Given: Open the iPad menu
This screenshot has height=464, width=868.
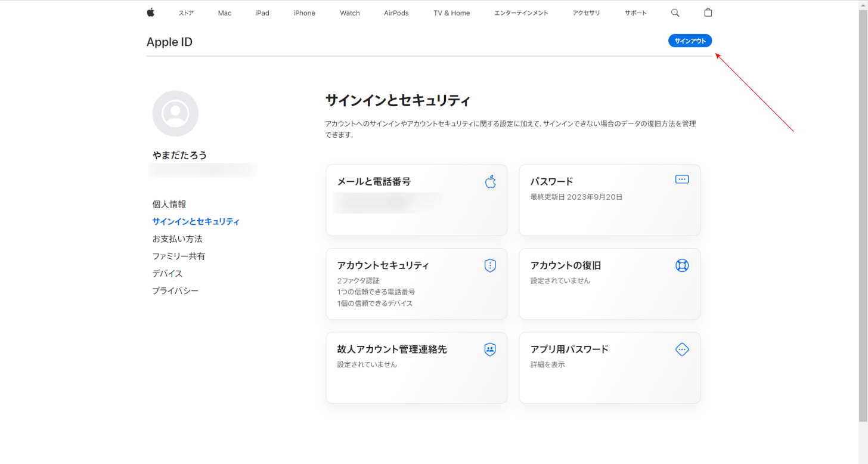Looking at the screenshot, I should (262, 13).
